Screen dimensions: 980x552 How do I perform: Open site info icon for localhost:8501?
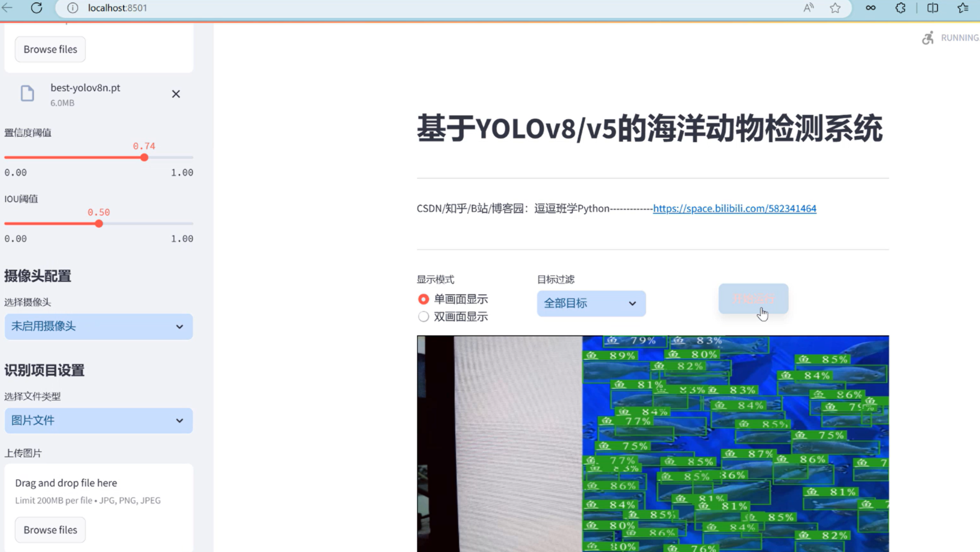[72, 8]
